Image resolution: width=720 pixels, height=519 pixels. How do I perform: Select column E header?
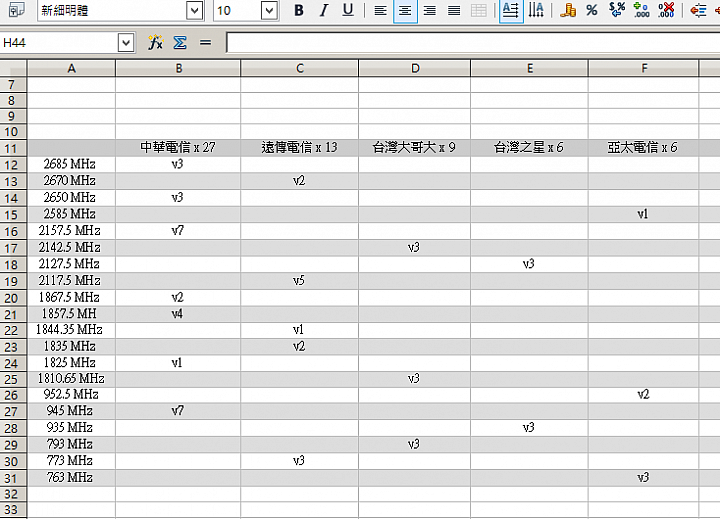tap(529, 68)
